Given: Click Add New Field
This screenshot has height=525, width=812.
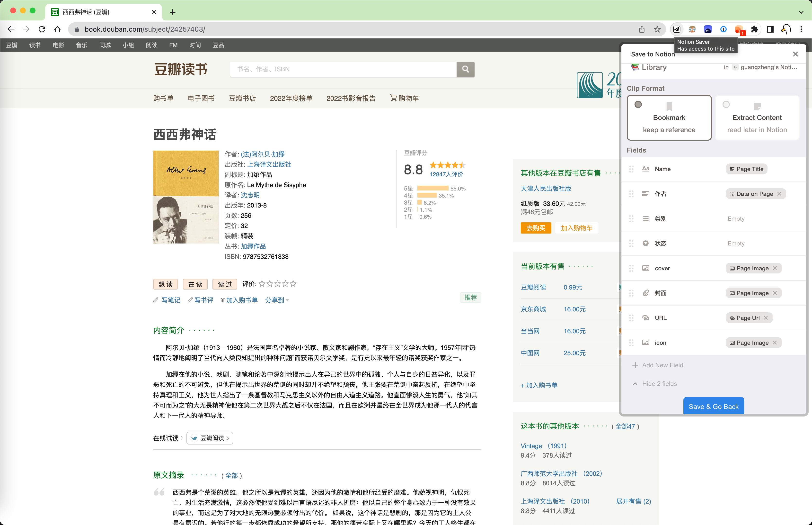Looking at the screenshot, I should pyautogui.click(x=658, y=365).
